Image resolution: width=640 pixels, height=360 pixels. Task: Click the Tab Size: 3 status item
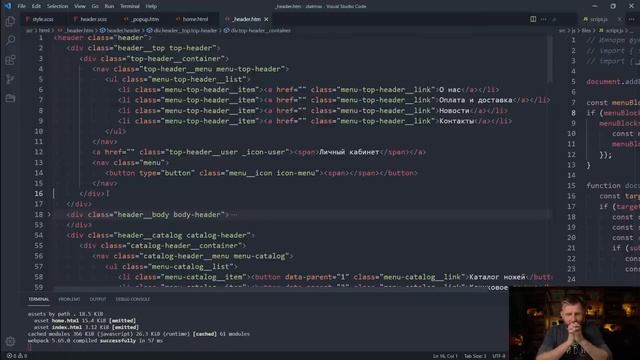(475, 356)
